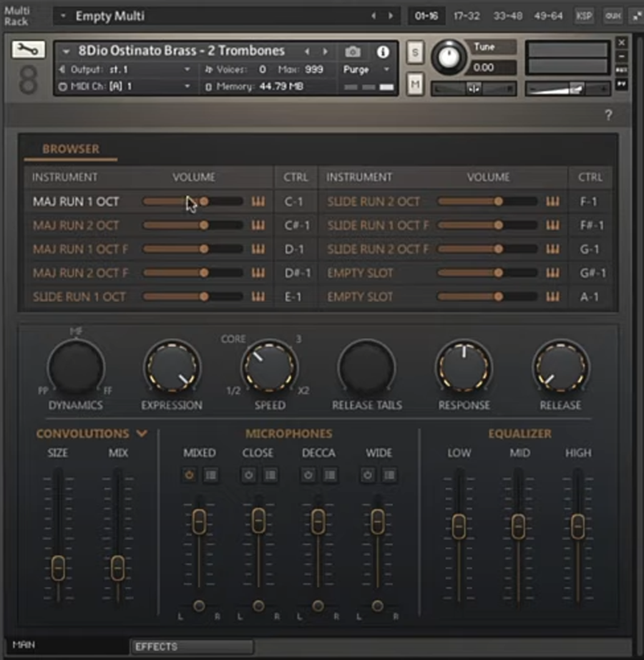
Task: Click the MAJ RUN 2 OCT volume slider
Action: [192, 225]
